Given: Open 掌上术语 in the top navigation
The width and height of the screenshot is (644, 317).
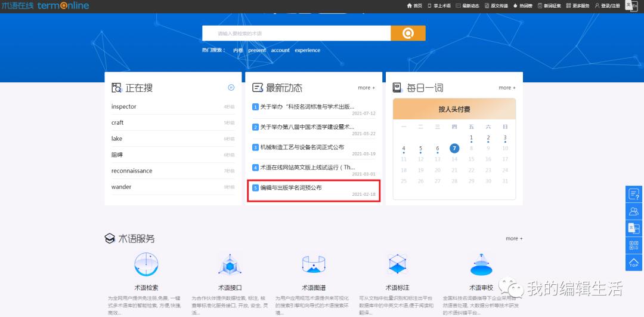Looking at the screenshot, I should point(439,6).
